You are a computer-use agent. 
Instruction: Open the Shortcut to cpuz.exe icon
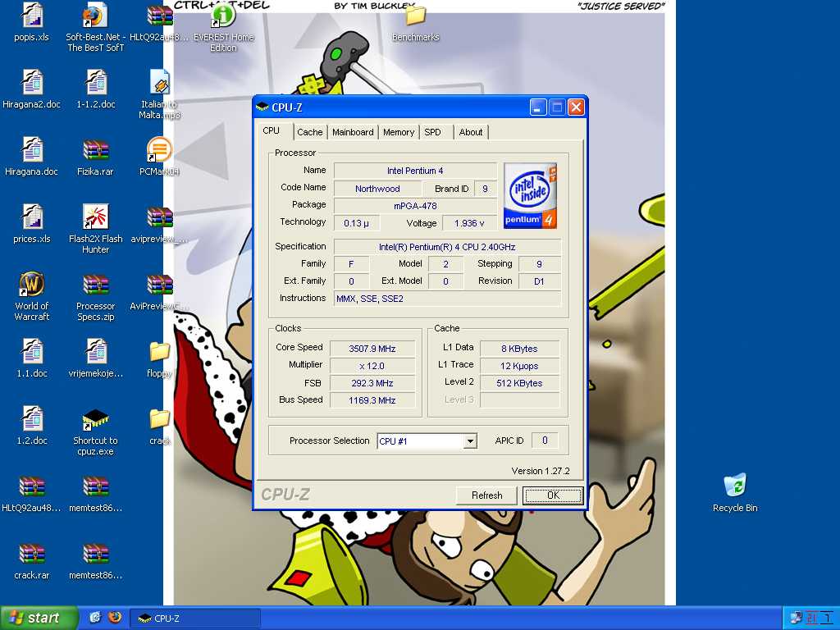coord(96,419)
